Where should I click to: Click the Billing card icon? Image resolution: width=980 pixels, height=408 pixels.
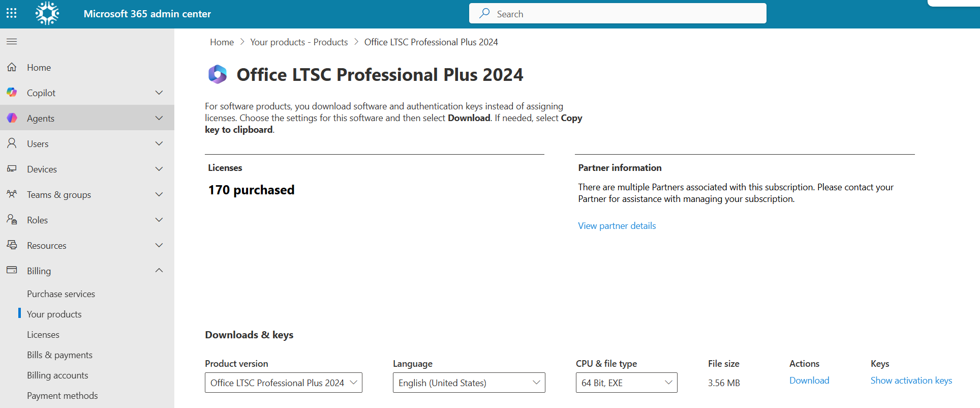[12, 270]
